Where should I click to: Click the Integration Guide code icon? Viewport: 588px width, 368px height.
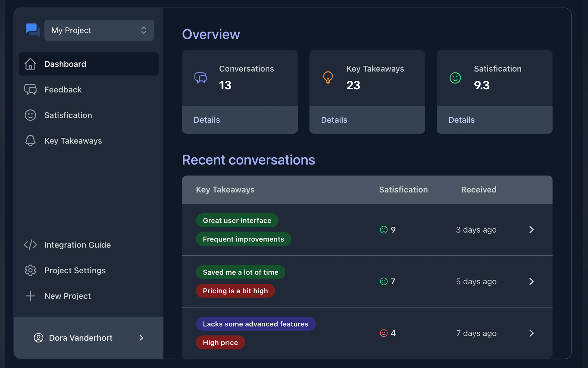[x=30, y=245]
